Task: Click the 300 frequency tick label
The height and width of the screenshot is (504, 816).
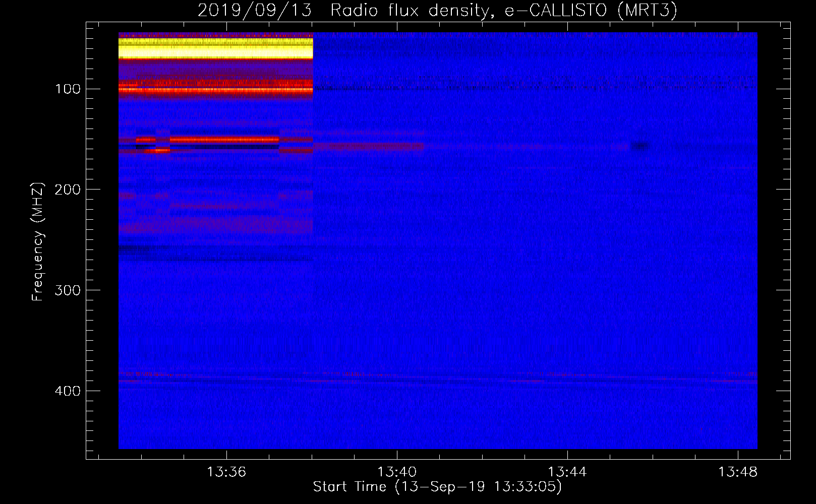Action: (x=68, y=290)
